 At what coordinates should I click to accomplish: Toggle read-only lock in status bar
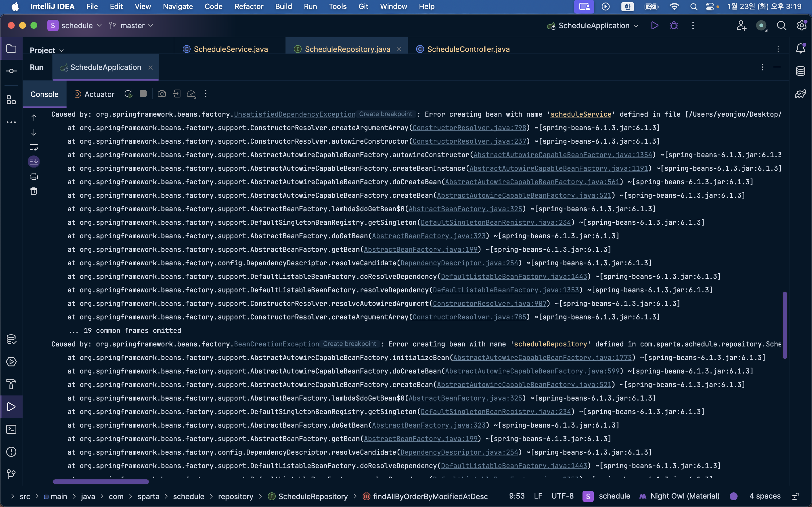pyautogui.click(x=795, y=496)
